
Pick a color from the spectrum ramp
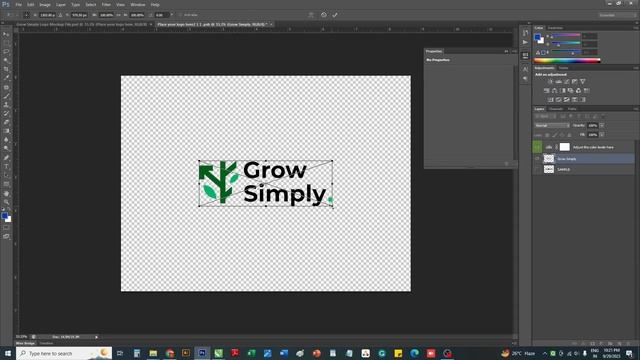coord(567,61)
